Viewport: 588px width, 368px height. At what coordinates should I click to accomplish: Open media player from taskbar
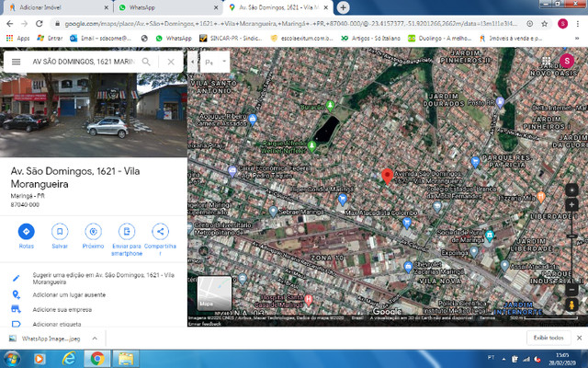point(39,359)
